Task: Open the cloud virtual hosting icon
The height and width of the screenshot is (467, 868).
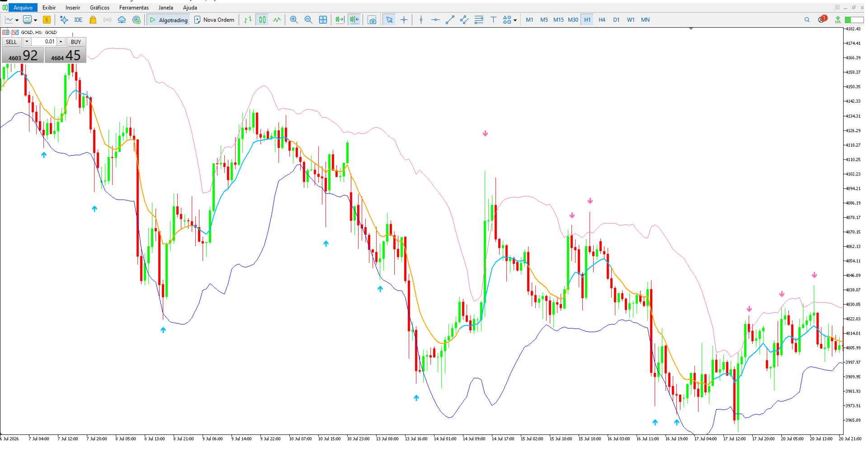Action: 122,20
